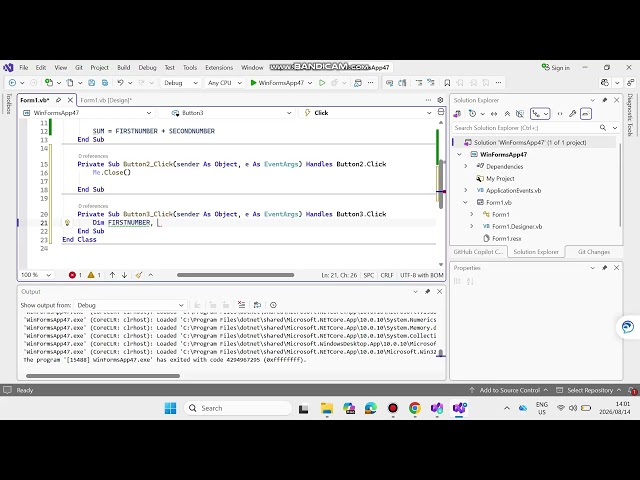Click the editor split window handle
The image size is (640, 480).
click(441, 112)
